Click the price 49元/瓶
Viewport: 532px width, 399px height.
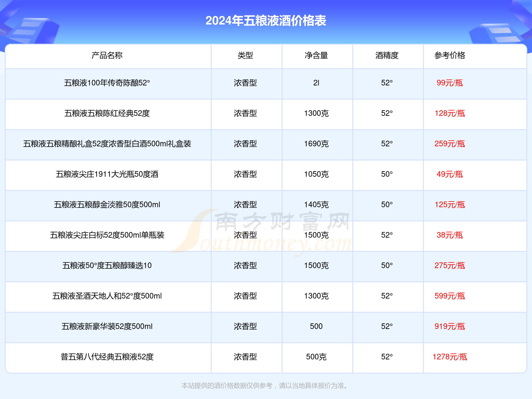click(x=450, y=174)
